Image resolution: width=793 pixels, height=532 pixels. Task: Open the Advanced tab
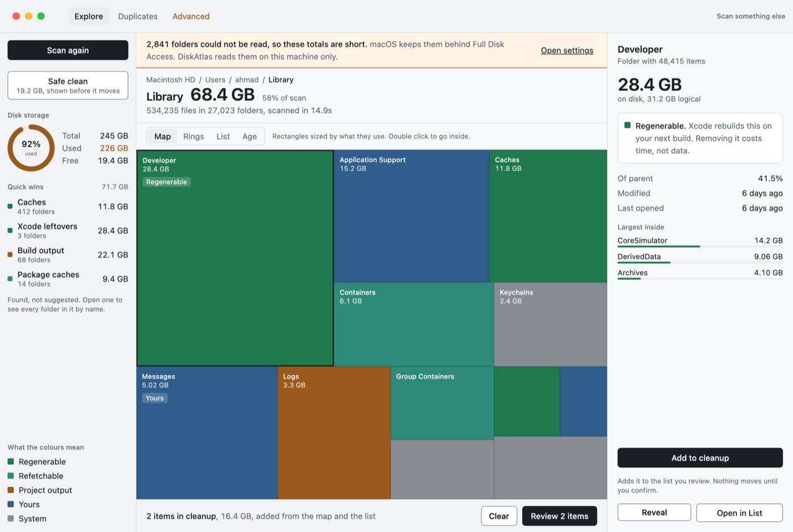(x=191, y=16)
